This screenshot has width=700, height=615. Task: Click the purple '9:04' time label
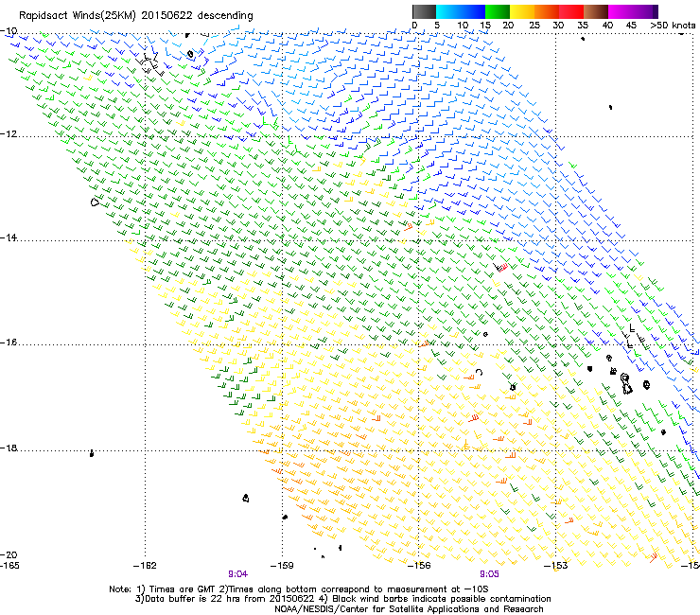[x=238, y=574]
